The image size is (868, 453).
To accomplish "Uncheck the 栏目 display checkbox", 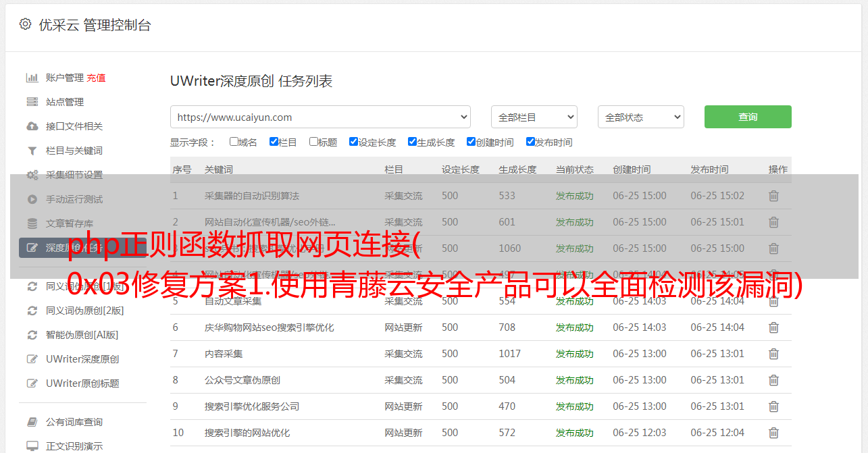I will (x=274, y=142).
